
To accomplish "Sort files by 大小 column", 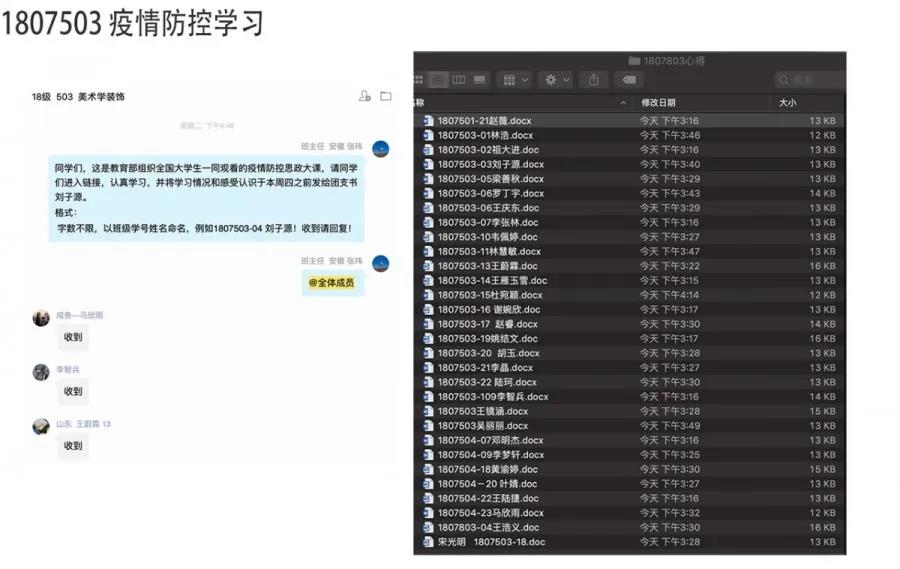I will [x=788, y=103].
